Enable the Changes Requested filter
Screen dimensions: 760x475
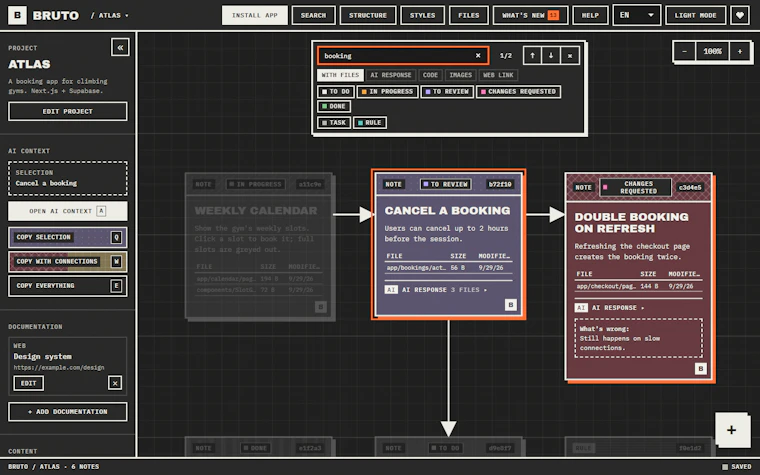pyautogui.click(x=518, y=92)
